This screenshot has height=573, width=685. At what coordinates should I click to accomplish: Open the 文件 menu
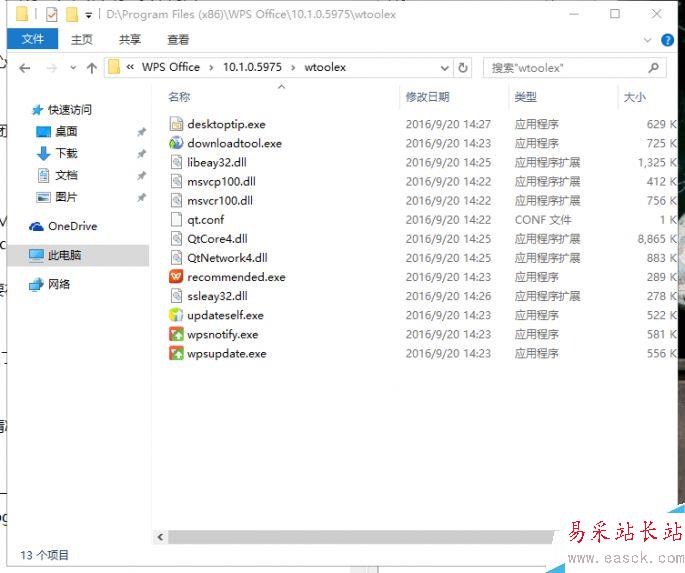33,39
